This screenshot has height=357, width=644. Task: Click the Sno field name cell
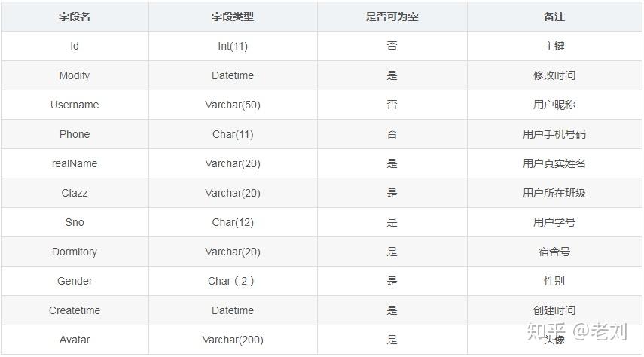tap(75, 222)
